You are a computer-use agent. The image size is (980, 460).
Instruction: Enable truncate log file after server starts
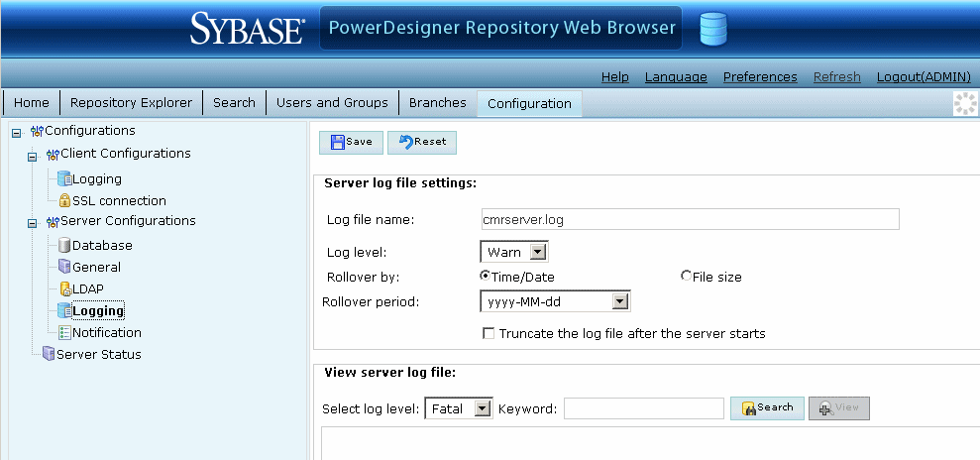point(489,334)
